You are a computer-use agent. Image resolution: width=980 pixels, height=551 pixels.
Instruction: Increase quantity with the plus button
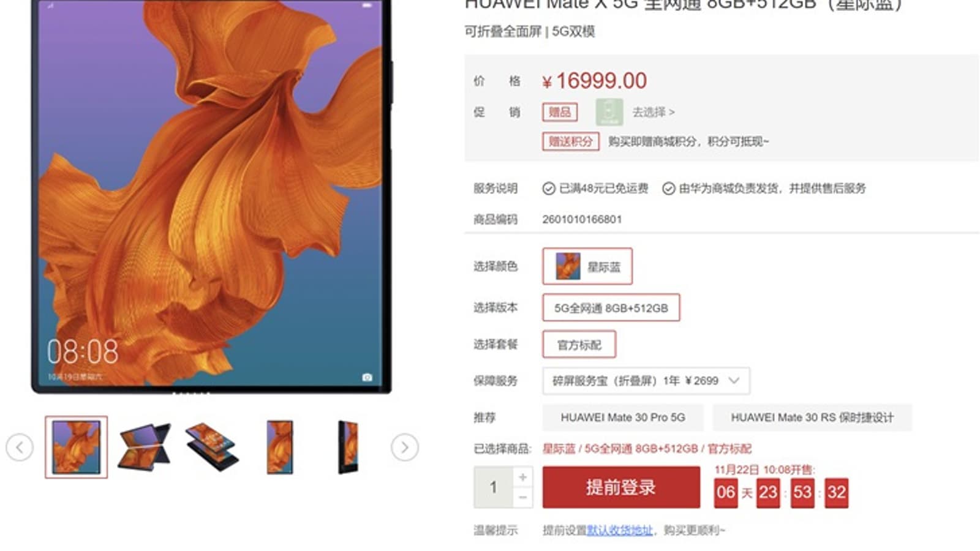tap(522, 477)
